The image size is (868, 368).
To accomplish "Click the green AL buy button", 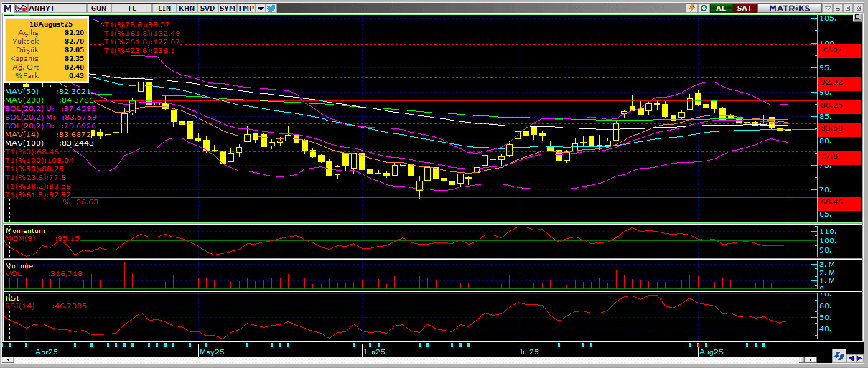I will [x=722, y=8].
